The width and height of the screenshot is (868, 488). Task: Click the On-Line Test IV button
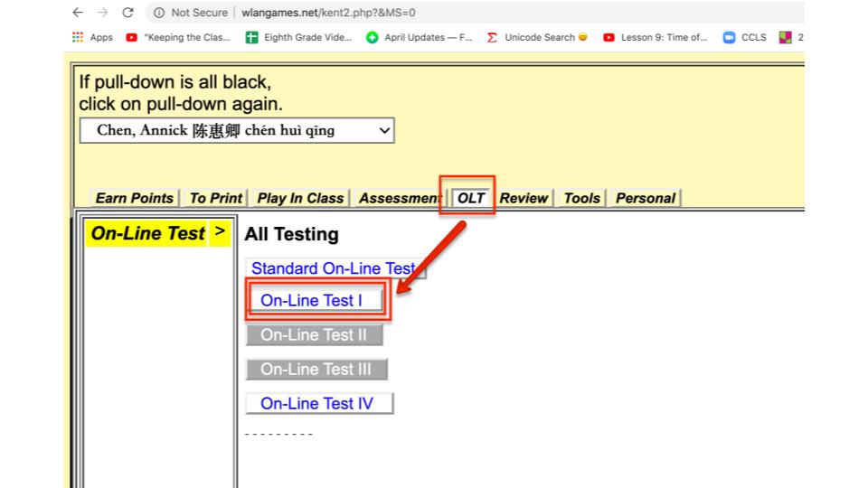coord(317,404)
